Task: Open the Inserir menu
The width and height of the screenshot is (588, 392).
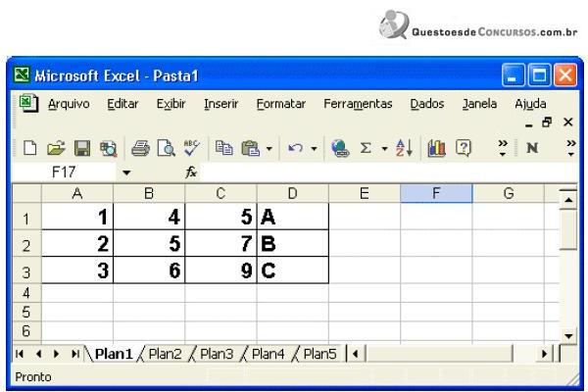Action: [x=220, y=104]
